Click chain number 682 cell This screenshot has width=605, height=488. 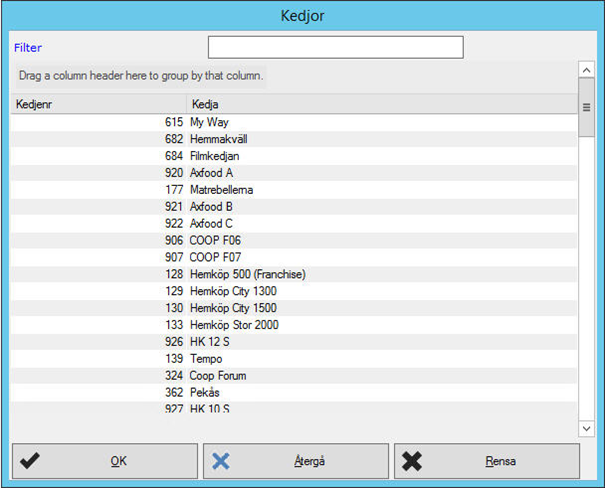[98, 139]
